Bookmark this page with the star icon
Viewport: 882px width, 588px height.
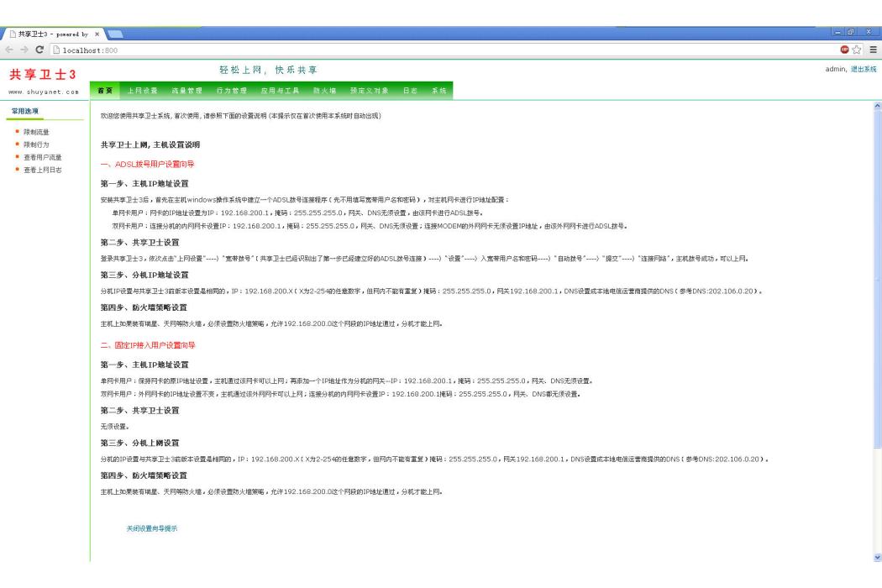pyautogui.click(x=857, y=50)
